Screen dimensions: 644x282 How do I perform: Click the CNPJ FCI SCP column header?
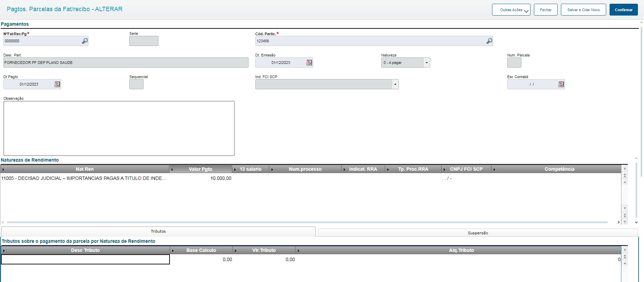pyautogui.click(x=466, y=169)
